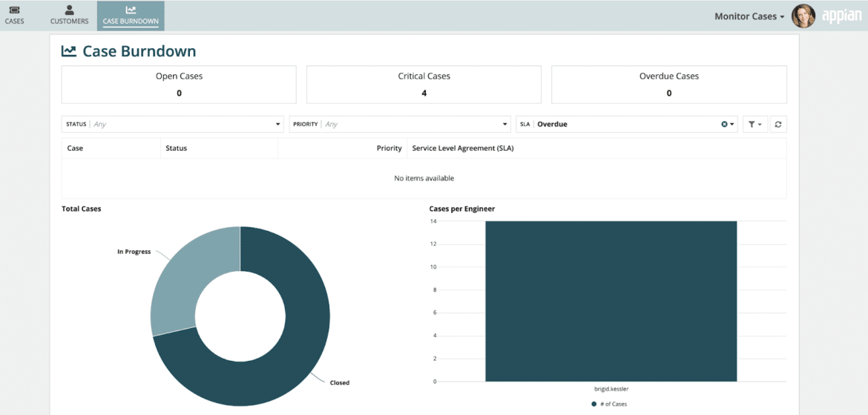Viewport: 868px width, 415px height.
Task: Open the Priority filter dropdown
Action: [400, 124]
